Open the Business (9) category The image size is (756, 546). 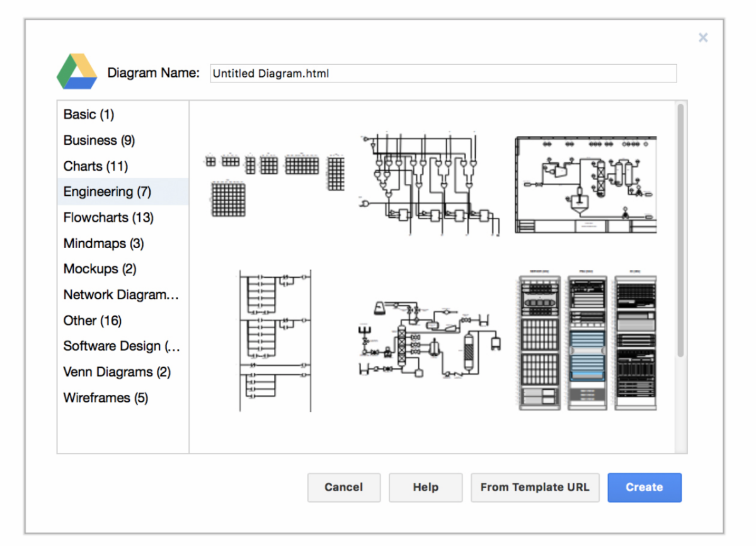coord(99,140)
